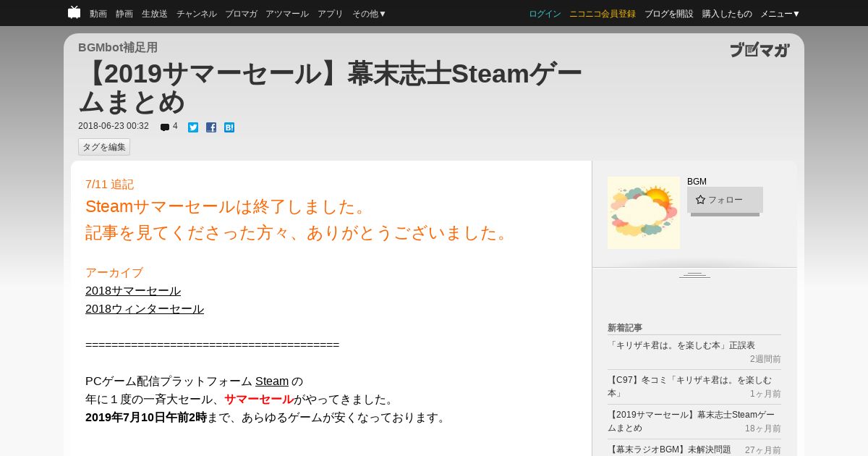Image resolution: width=868 pixels, height=456 pixels.
Task: Open the チャンネル menu item
Action: point(197,14)
